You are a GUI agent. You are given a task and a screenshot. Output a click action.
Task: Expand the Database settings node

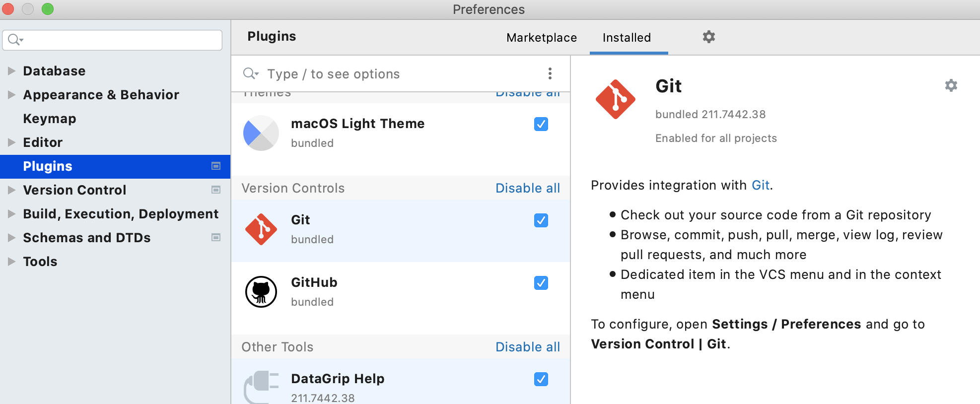tap(11, 71)
